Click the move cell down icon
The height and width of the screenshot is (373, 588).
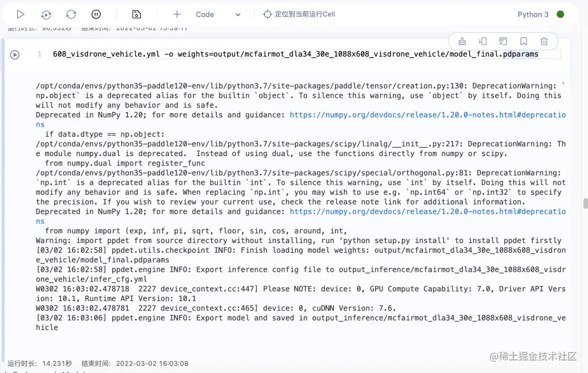point(482,41)
